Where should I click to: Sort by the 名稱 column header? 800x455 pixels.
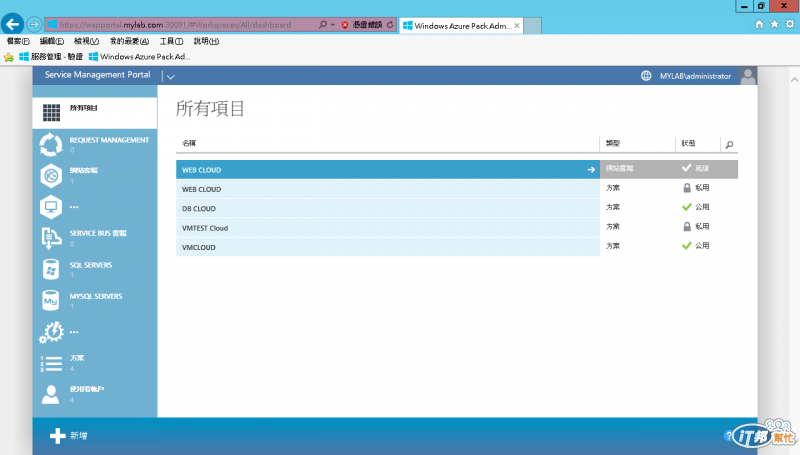pos(189,143)
